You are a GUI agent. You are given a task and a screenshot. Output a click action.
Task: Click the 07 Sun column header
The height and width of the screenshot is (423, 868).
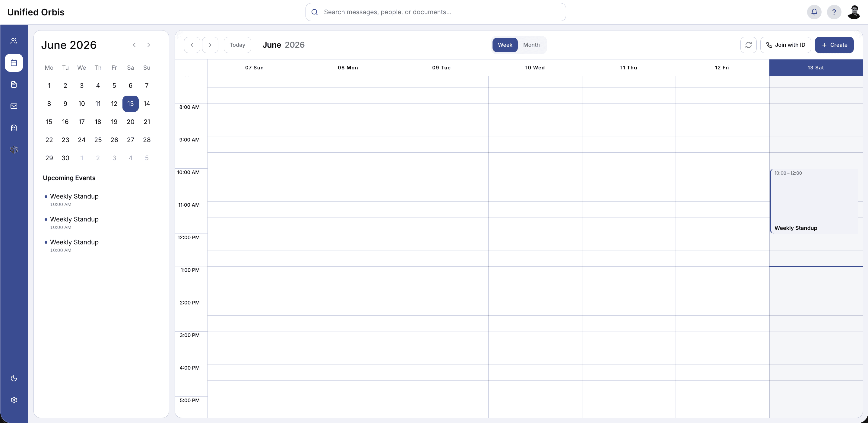[x=255, y=68]
